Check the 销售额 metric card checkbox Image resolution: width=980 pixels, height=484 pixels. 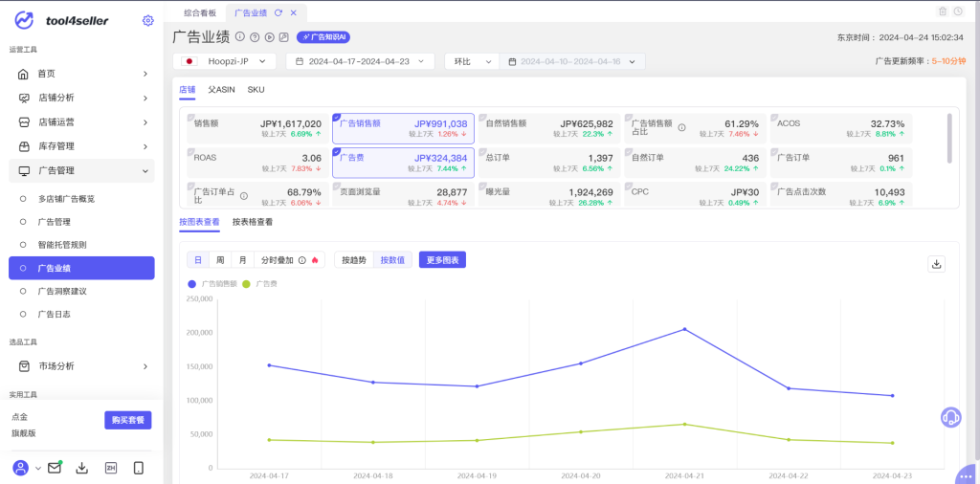coord(191,117)
